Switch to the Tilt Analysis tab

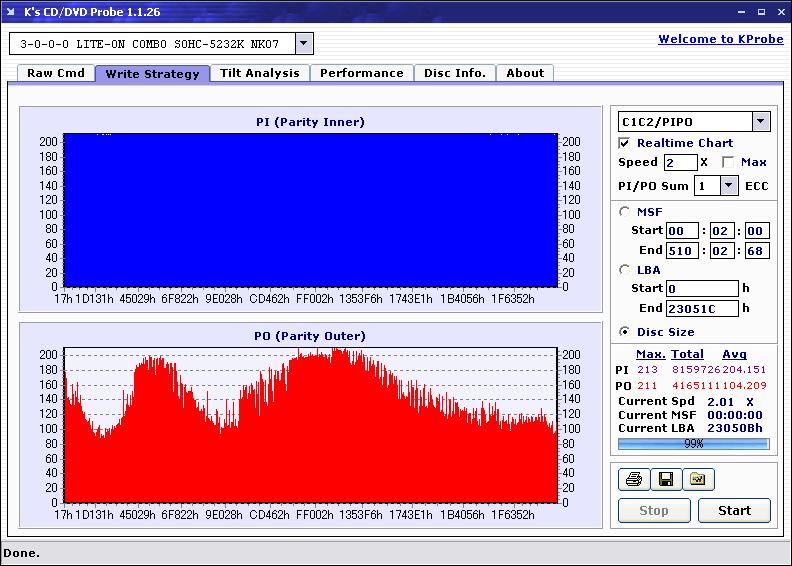tap(260, 73)
